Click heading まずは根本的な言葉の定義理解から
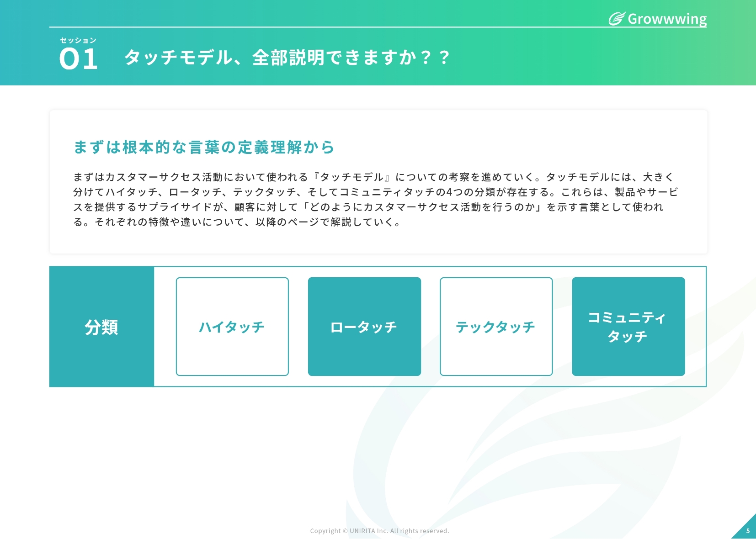The image size is (756, 539). click(204, 147)
